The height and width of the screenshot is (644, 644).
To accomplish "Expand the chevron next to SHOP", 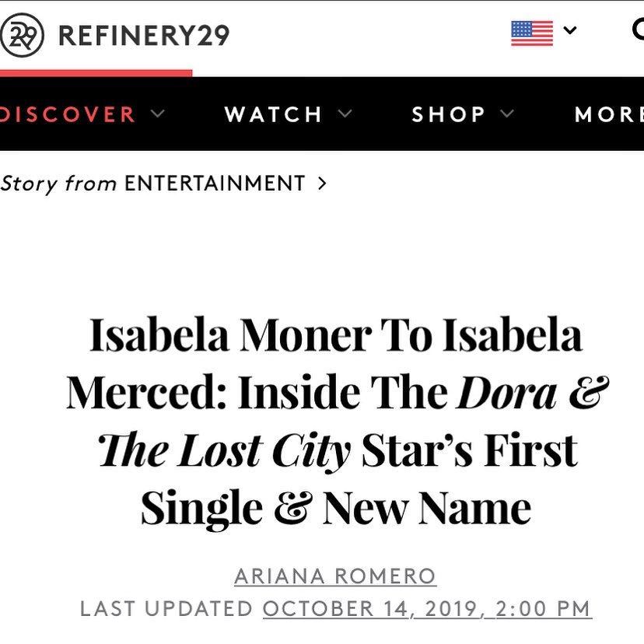I will coord(507,114).
